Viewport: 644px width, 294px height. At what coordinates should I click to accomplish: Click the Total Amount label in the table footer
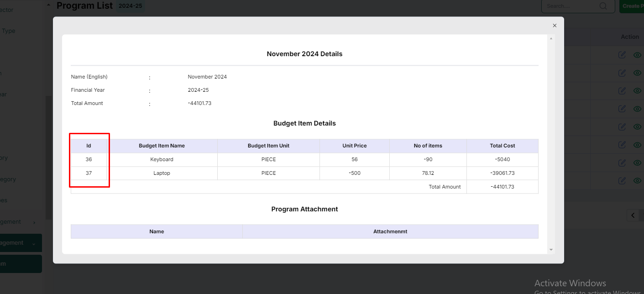pyautogui.click(x=445, y=187)
